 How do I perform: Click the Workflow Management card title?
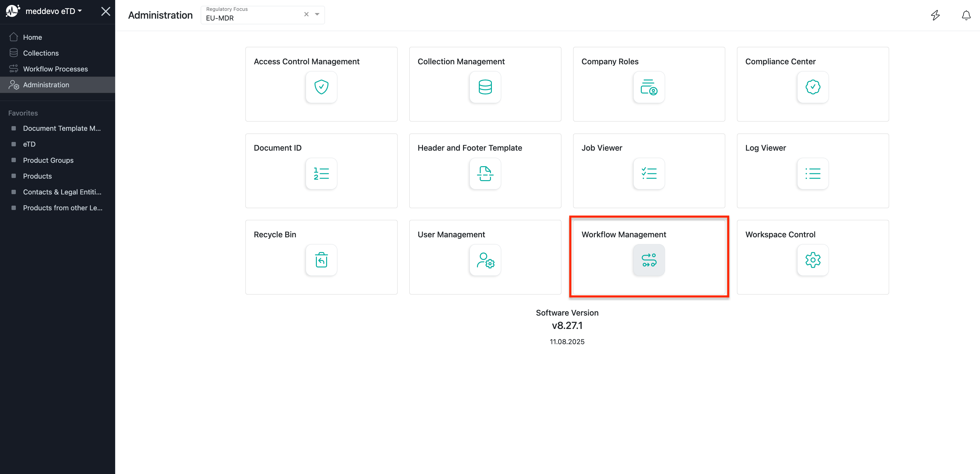tap(623, 235)
